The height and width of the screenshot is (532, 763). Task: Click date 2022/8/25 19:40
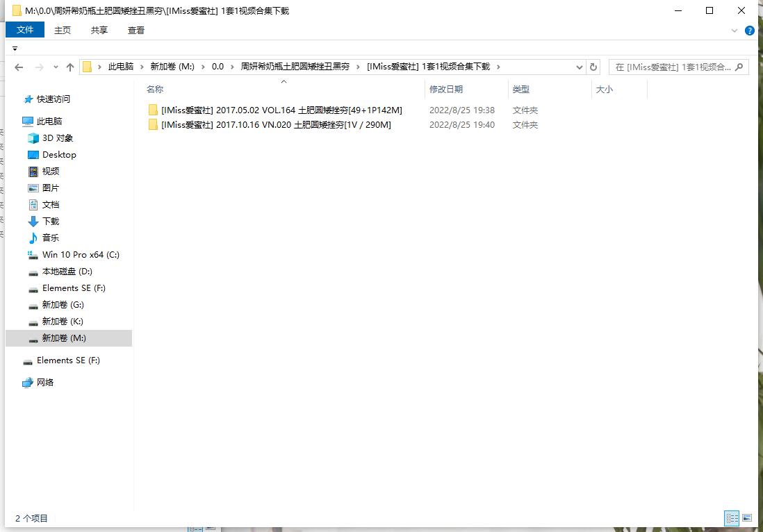pos(462,125)
